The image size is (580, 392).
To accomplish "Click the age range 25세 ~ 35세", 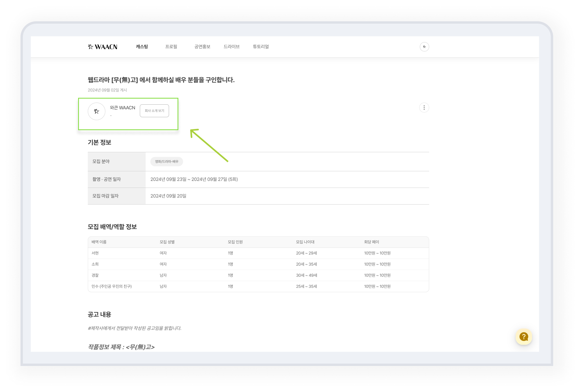I will tap(306, 286).
